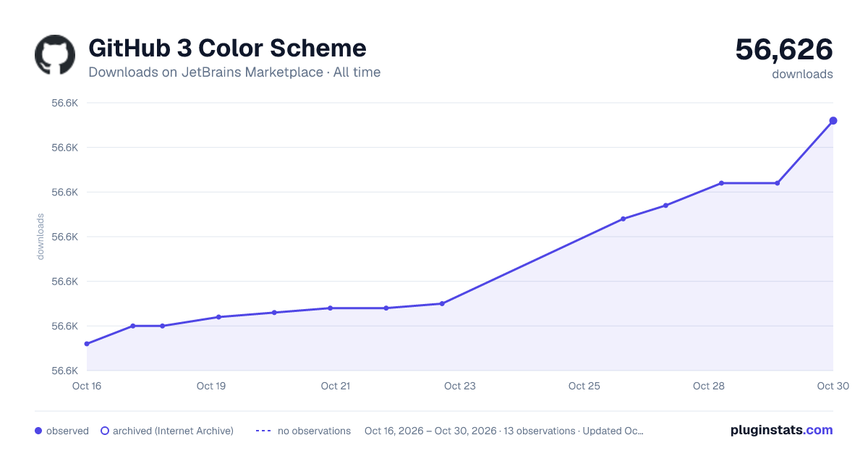Click the 'Oct 23' x-axis label
This screenshot has height=456, width=868.
(x=460, y=386)
